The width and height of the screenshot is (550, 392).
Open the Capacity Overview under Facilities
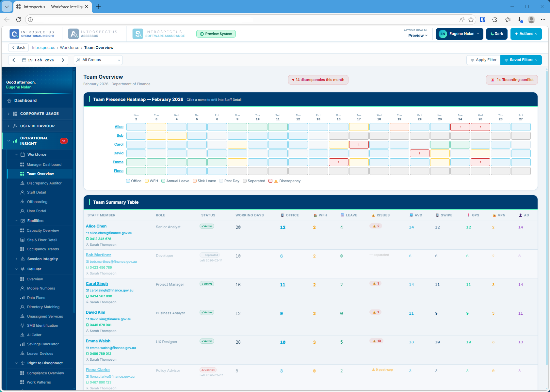[43, 230]
